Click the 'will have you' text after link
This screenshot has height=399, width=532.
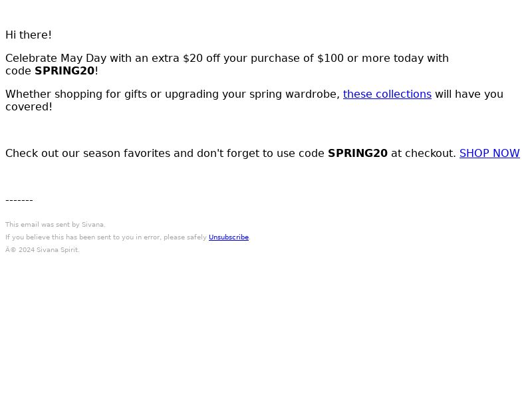(469, 94)
